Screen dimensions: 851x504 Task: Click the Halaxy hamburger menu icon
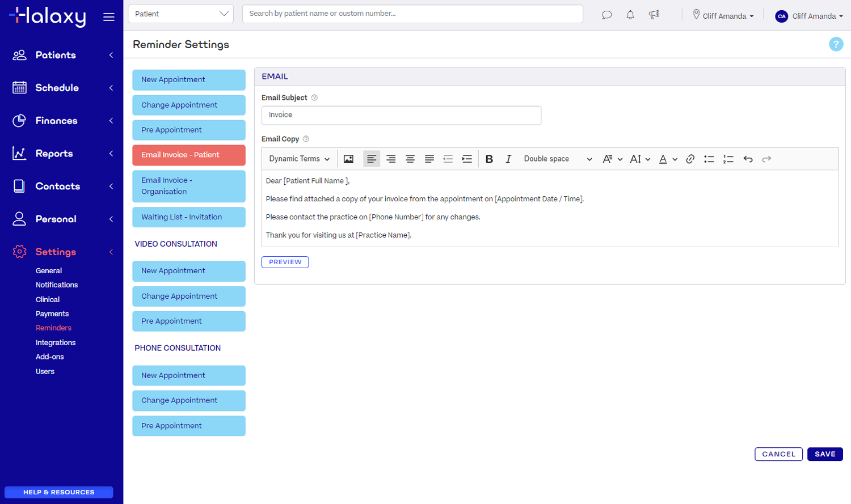pyautogui.click(x=109, y=16)
